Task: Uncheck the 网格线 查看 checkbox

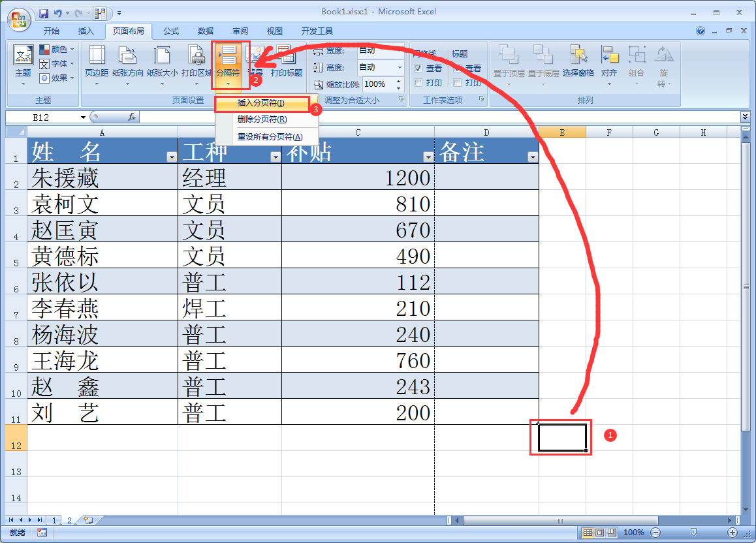Action: (x=418, y=69)
